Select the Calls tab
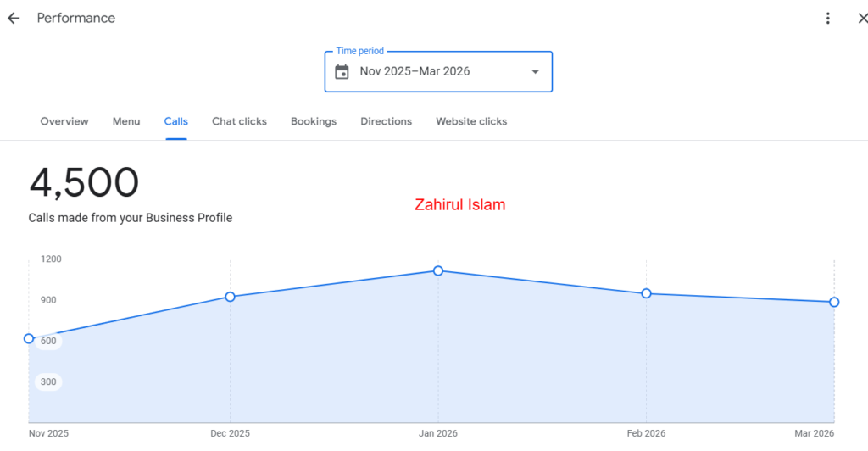 pyautogui.click(x=176, y=121)
